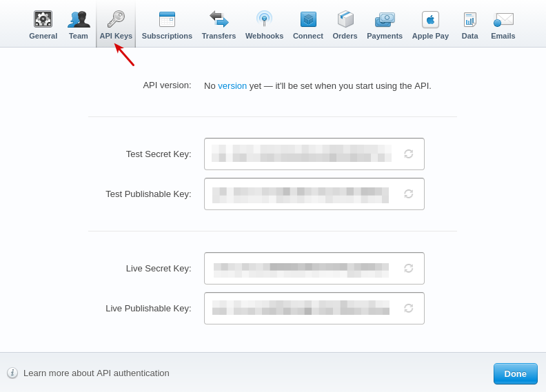
Task: Switch to the Emails tab label
Action: (x=503, y=36)
